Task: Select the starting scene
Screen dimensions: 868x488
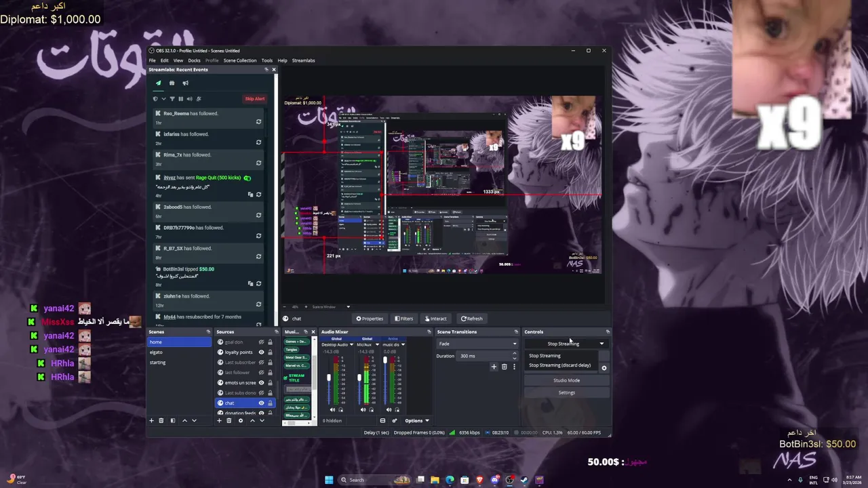Action: 180,363
